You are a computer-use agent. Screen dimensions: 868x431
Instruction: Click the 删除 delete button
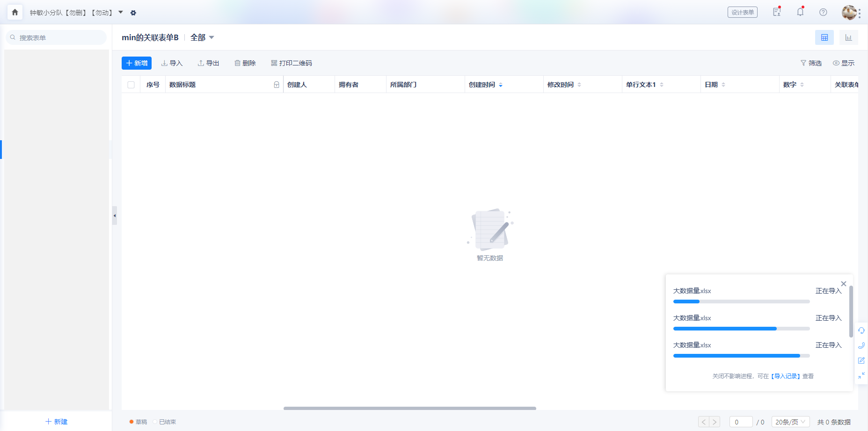245,63
